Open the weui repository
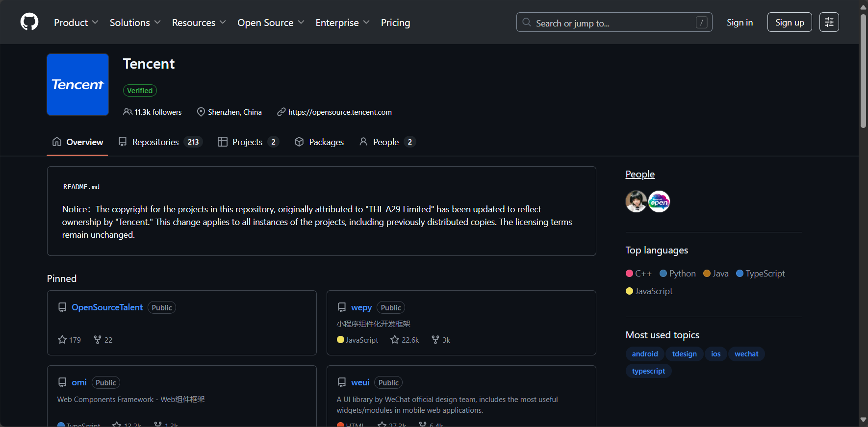868x427 pixels. pyautogui.click(x=360, y=382)
